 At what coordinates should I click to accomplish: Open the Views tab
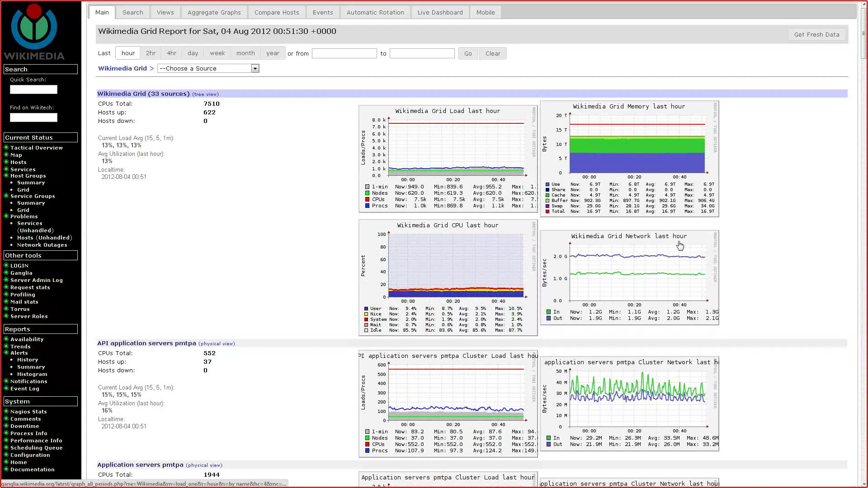point(165,12)
